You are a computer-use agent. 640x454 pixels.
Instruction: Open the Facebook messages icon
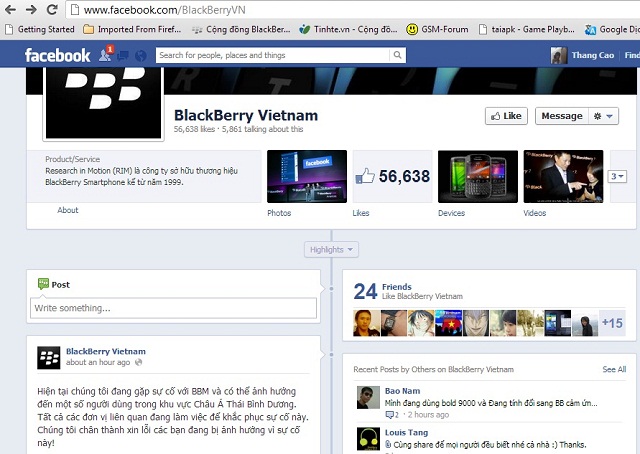tap(123, 56)
